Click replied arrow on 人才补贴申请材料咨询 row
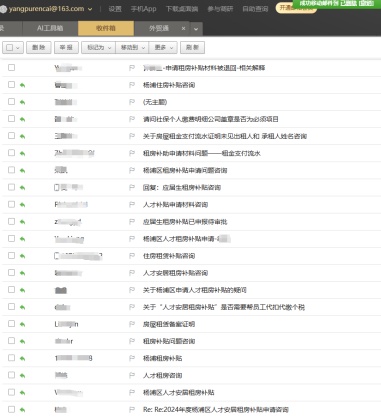This screenshot has width=381, height=417. tap(22, 205)
